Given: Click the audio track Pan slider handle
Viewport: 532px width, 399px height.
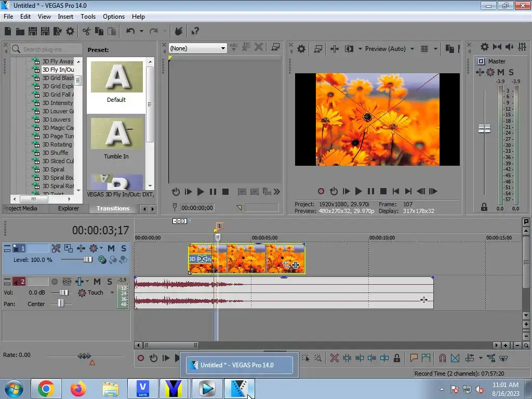Looking at the screenshot, I should 61,303.
